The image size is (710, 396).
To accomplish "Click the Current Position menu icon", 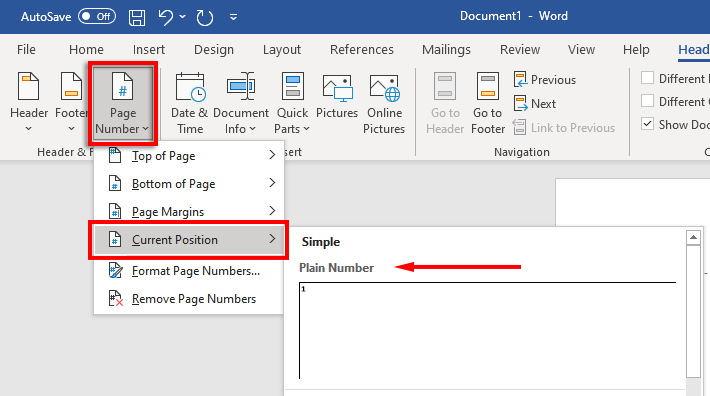I will [x=115, y=239].
